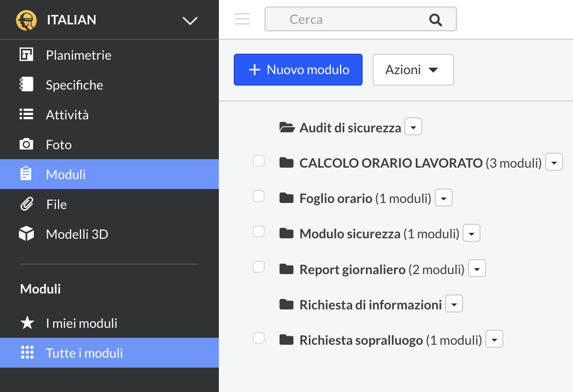Open the Audit di sicurezza options dropdown

413,127
